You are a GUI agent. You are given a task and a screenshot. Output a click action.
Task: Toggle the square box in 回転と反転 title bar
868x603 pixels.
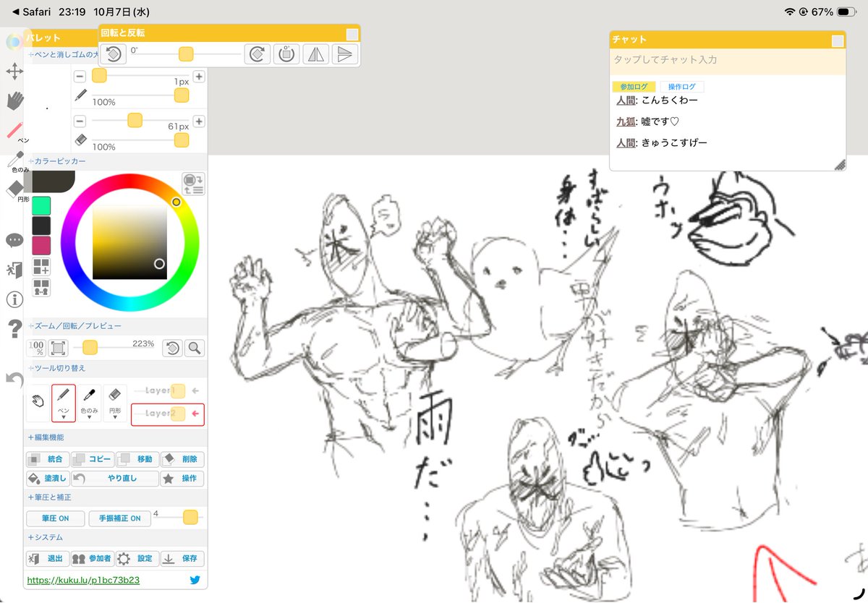coord(352,35)
